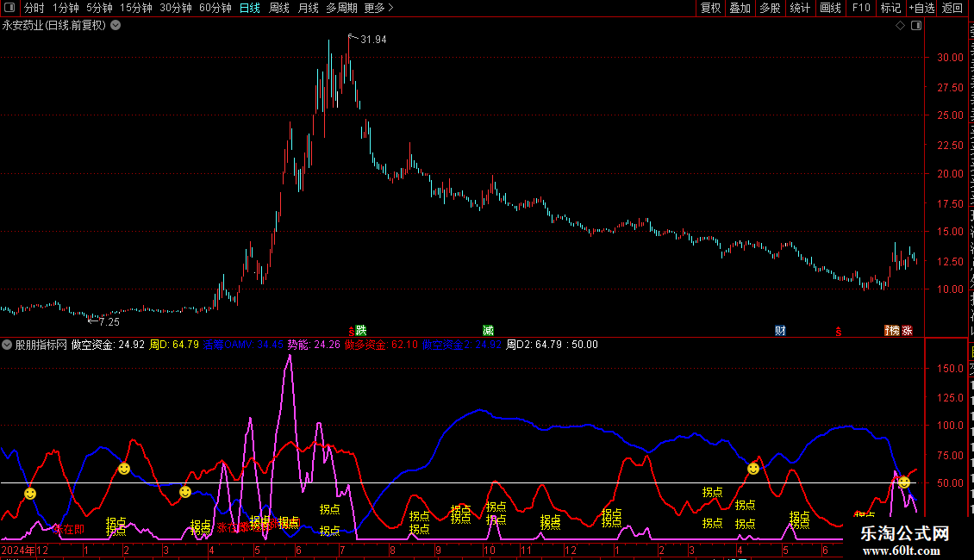This screenshot has width=974, height=560.
Task: Toggle the right side panel icon
Action: pyautogui.click(x=916, y=26)
